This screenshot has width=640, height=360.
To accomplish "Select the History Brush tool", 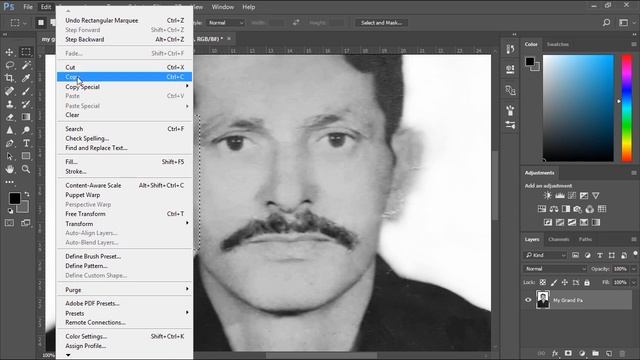I will click(x=26, y=104).
